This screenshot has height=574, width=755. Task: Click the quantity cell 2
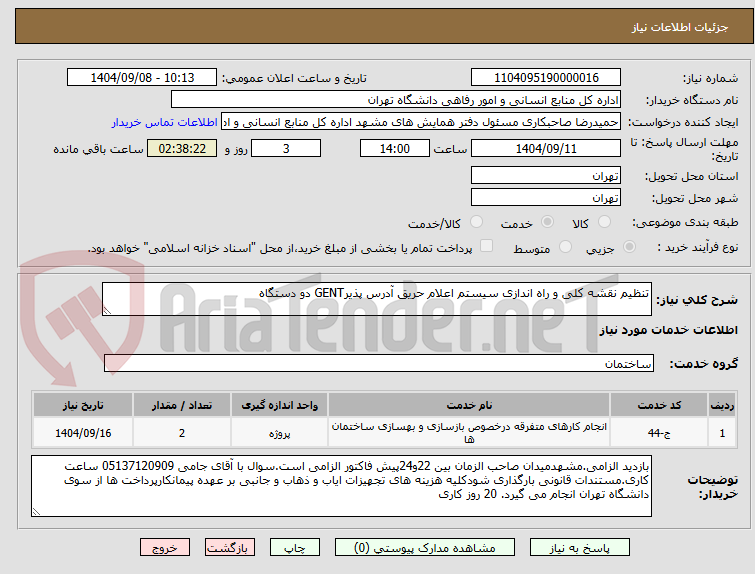pyautogui.click(x=182, y=433)
